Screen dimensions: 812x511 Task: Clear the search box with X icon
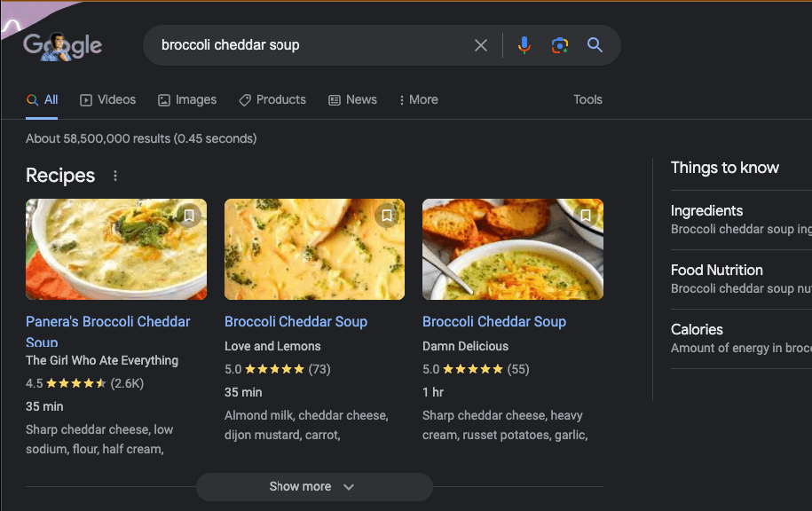481,45
